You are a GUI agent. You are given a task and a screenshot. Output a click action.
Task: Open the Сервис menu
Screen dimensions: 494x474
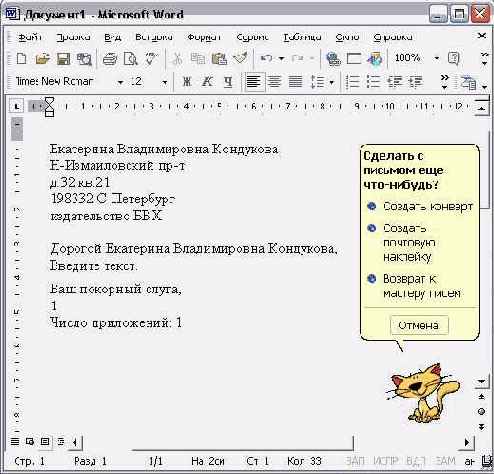pos(252,37)
